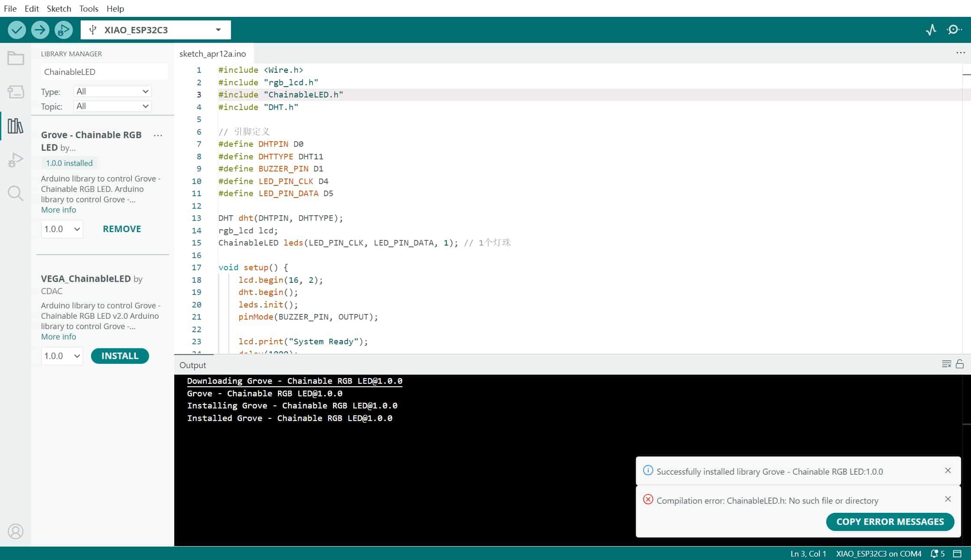Click the VEGA_ChainableLED library title
971x560 pixels.
tap(86, 279)
